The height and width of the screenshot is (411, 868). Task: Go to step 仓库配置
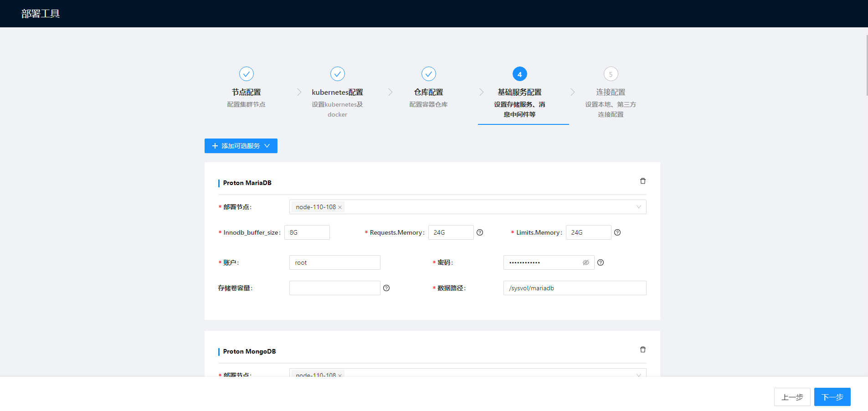pyautogui.click(x=428, y=92)
